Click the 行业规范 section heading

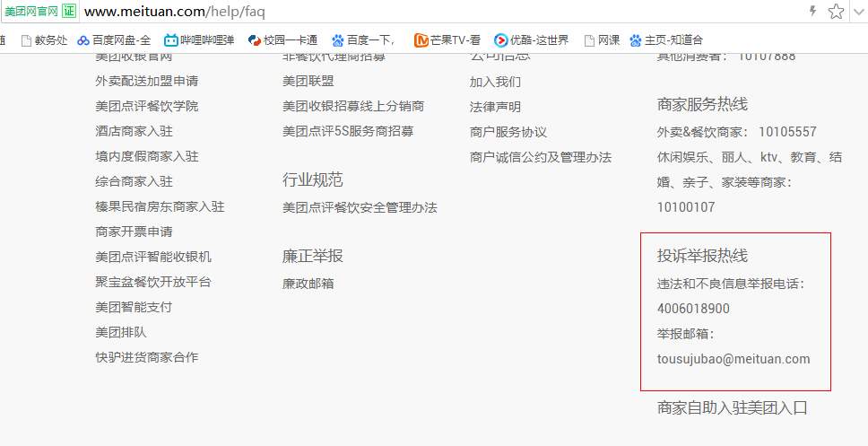point(313,179)
